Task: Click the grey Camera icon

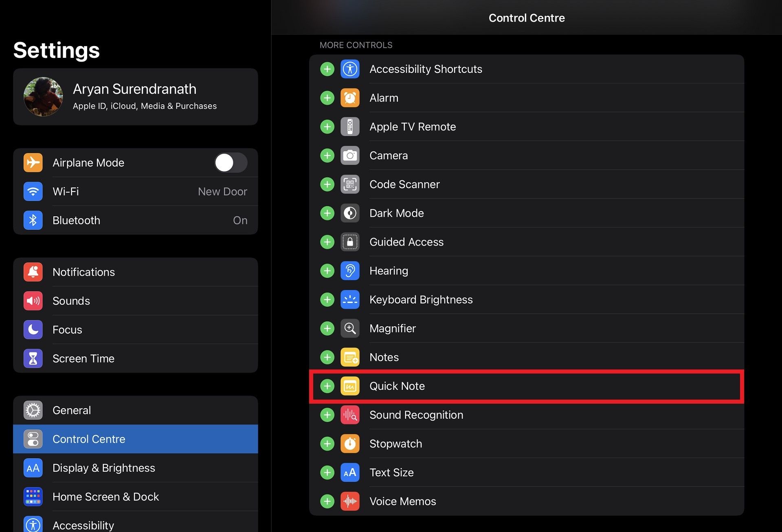Action: pos(350,156)
